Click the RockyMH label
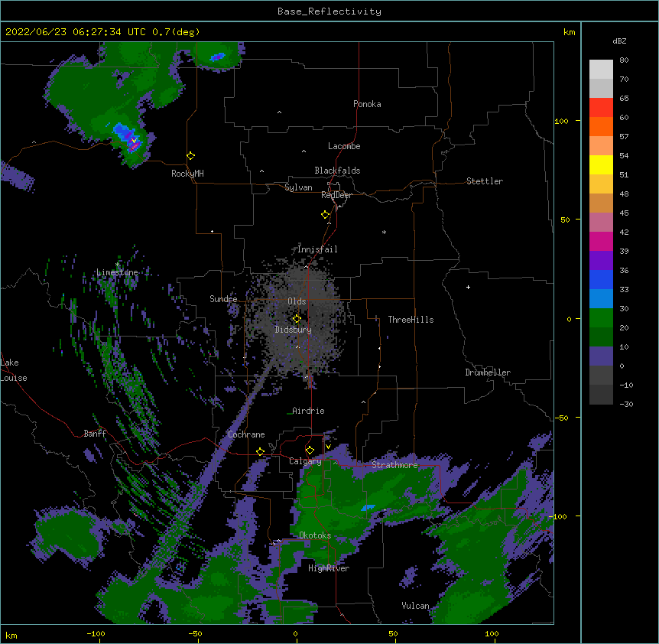 coord(187,174)
